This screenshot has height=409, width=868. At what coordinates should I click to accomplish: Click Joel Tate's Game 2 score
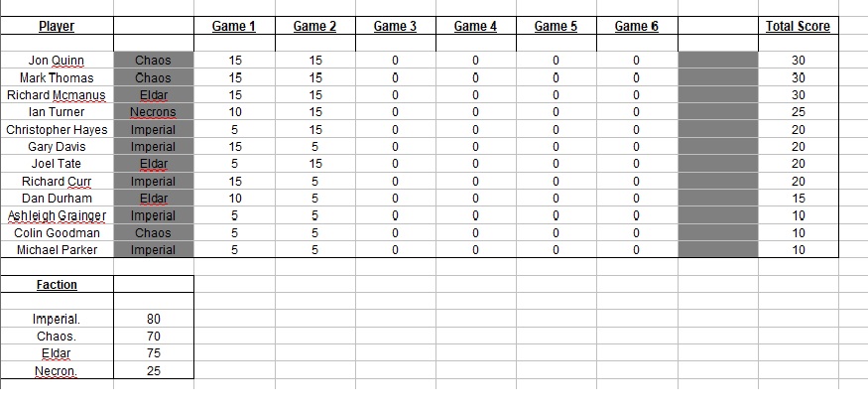315,164
